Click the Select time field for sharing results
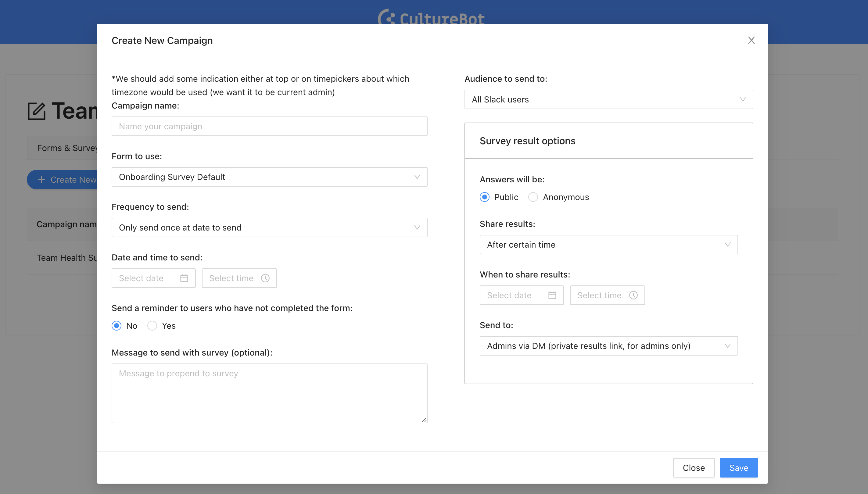Screen dimensions: 868x494 pyautogui.click(x=608, y=295)
